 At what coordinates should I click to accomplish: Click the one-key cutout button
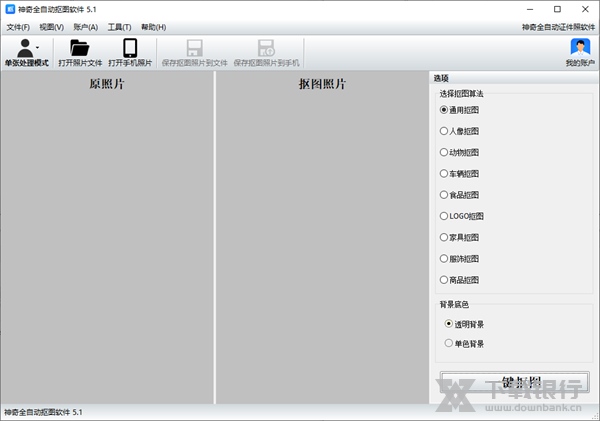[x=514, y=383]
